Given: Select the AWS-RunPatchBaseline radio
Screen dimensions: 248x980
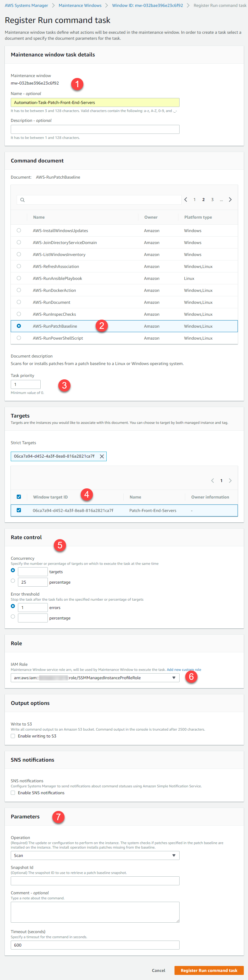Looking at the screenshot, I should [19, 326].
